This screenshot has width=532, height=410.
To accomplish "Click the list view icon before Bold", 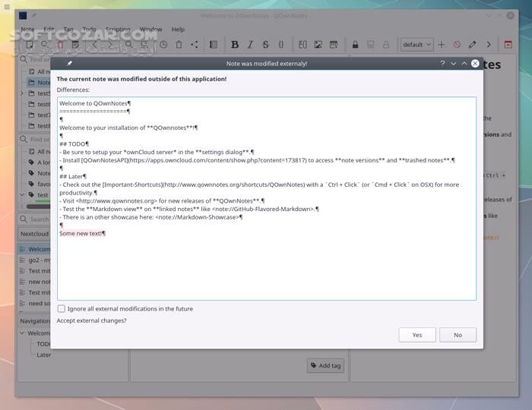I will pos(214,45).
